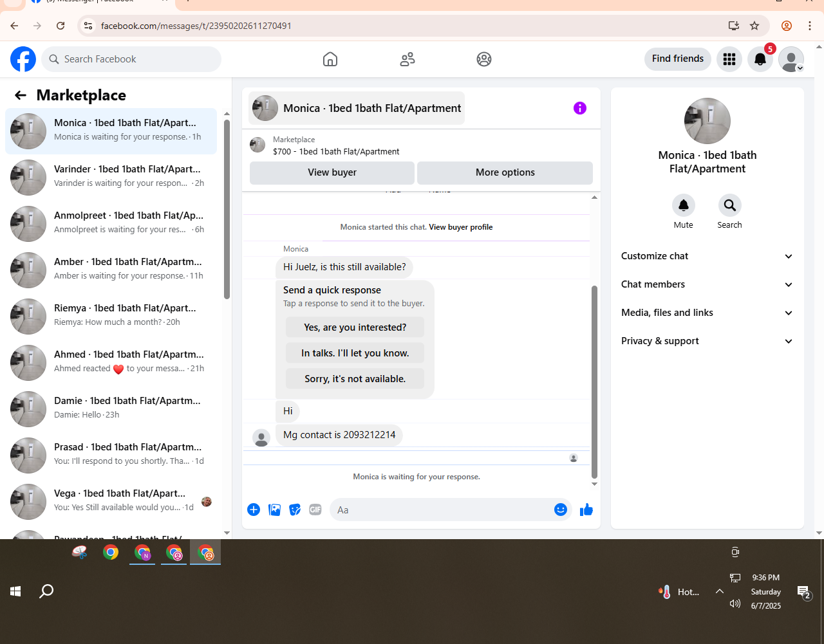This screenshot has height=644, width=824.
Task: Open the Monica conversation in list
Action: coord(111,131)
